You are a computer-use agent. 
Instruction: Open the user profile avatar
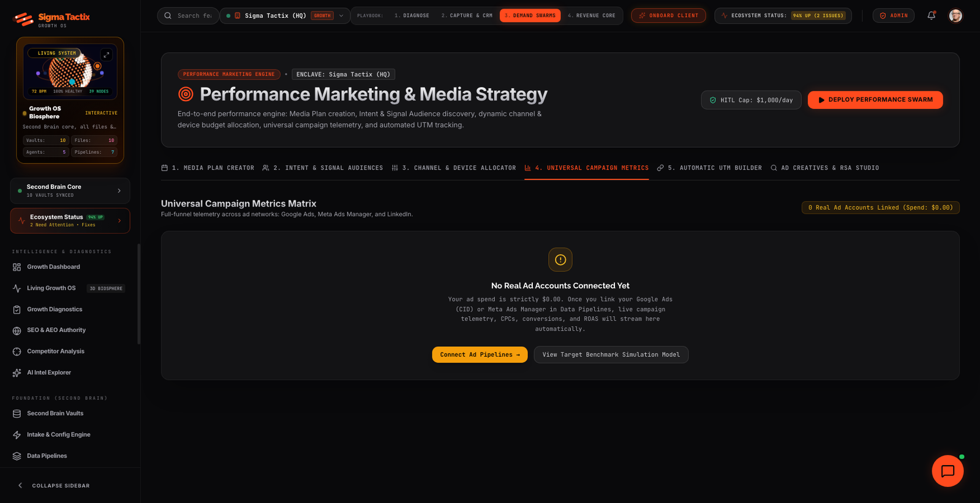pyautogui.click(x=956, y=15)
